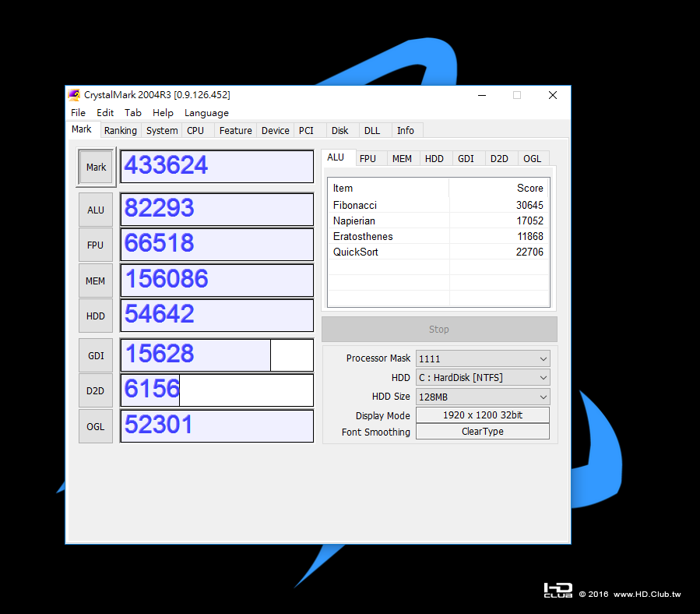
Task: Run the MEM benchmark button
Action: pyautogui.click(x=96, y=281)
